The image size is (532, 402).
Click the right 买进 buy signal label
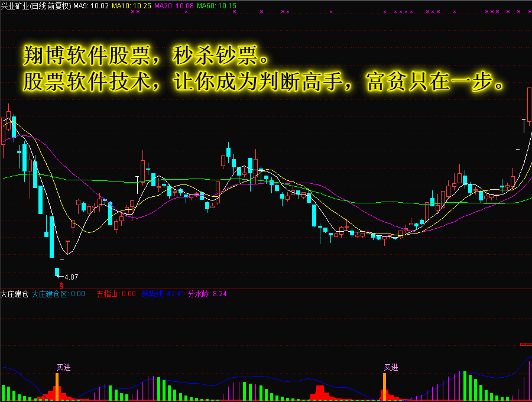point(391,367)
